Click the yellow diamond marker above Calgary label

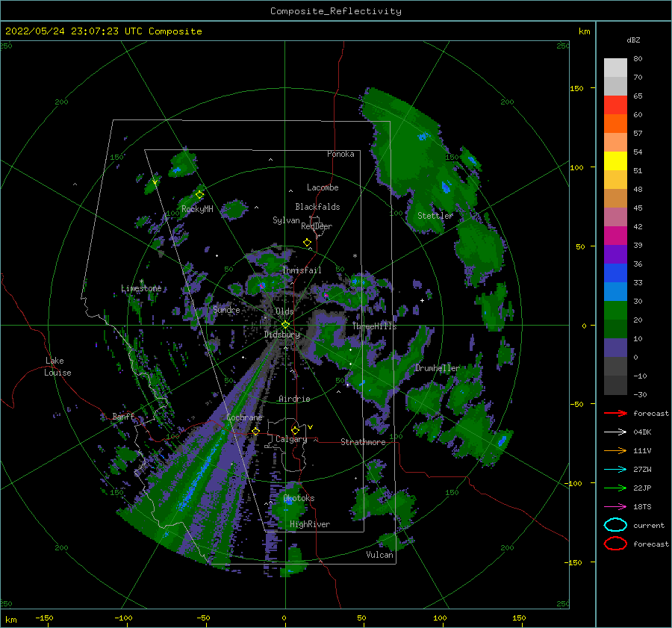point(295,430)
